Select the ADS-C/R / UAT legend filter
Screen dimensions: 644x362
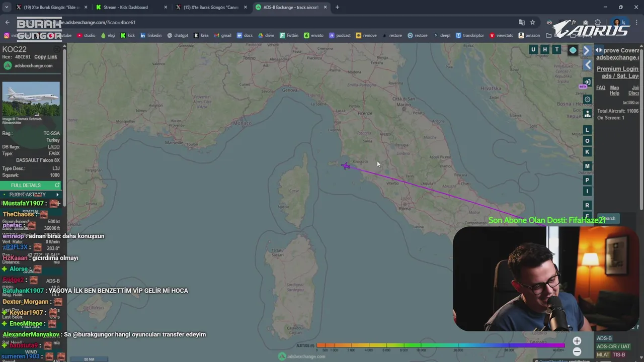(613, 346)
